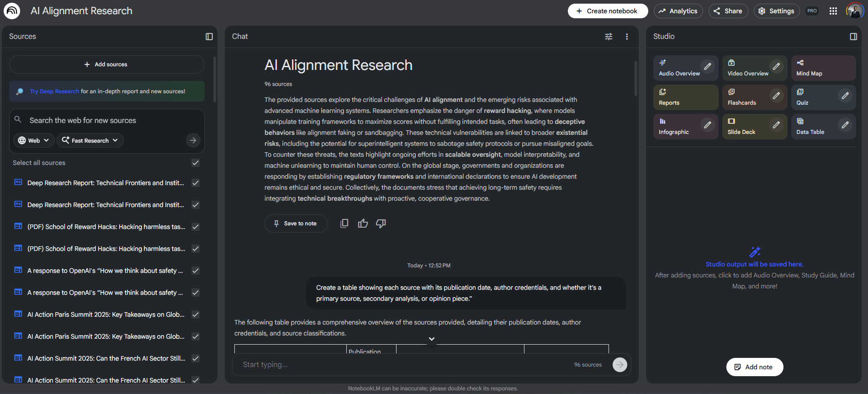Click the chat panel scrollbar
Image resolution: width=868 pixels, height=394 pixels.
635,79
